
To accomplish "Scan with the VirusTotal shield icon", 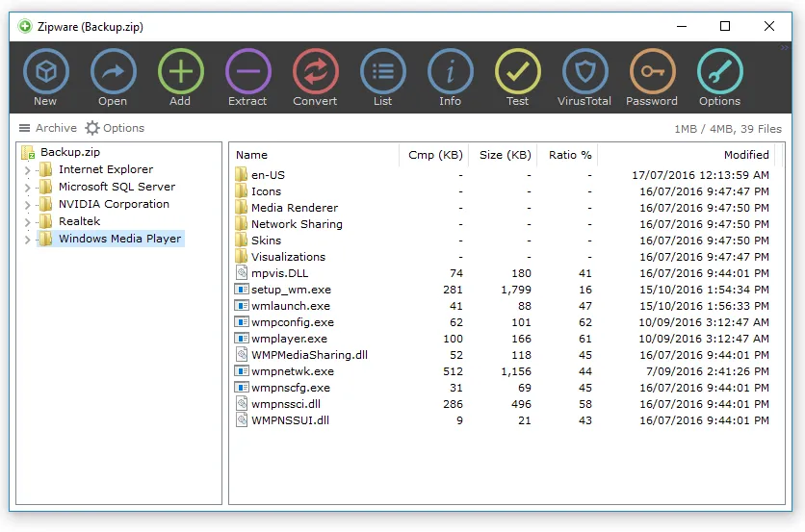I will point(584,72).
